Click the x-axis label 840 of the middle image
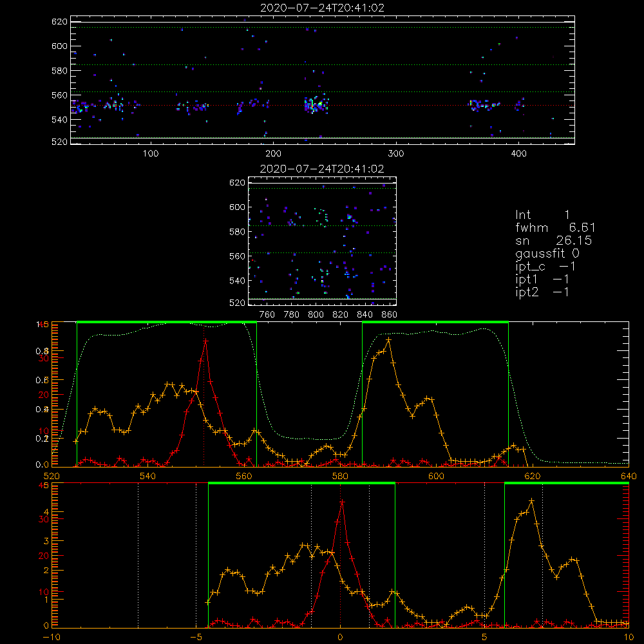Screen dimensions: 644x644 click(365, 315)
